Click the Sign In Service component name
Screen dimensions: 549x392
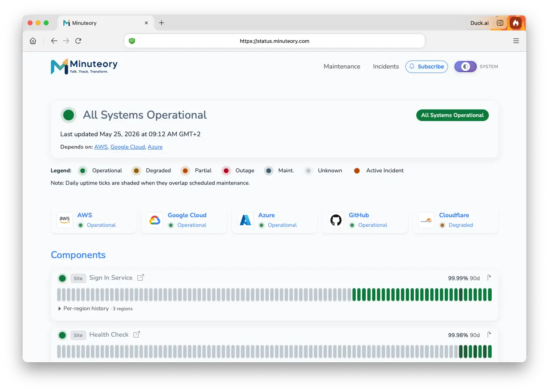111,278
